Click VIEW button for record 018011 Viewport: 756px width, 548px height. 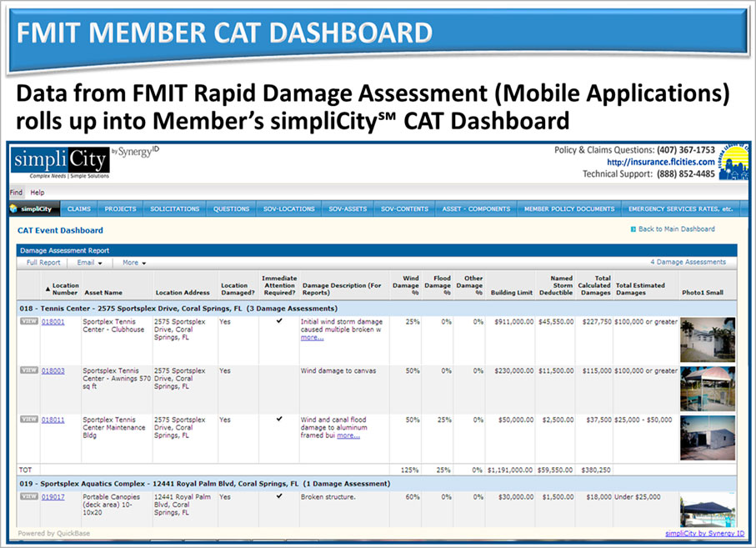point(29,420)
